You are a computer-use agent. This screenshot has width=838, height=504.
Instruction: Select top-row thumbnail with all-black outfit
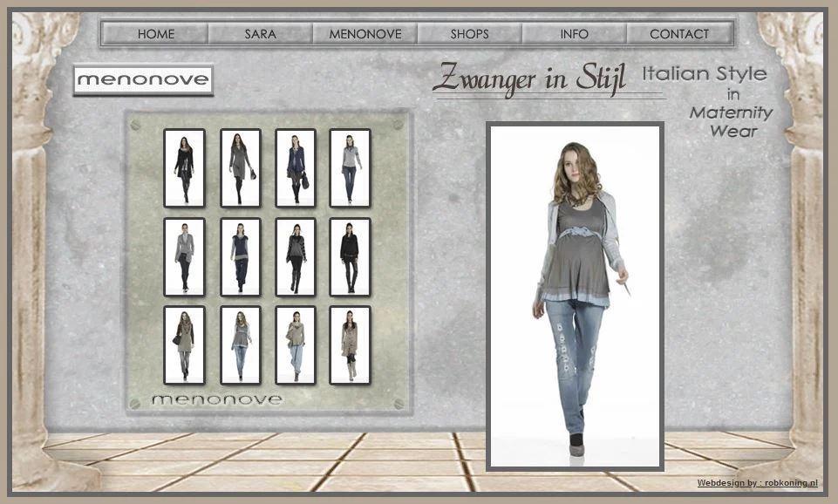pos(184,168)
